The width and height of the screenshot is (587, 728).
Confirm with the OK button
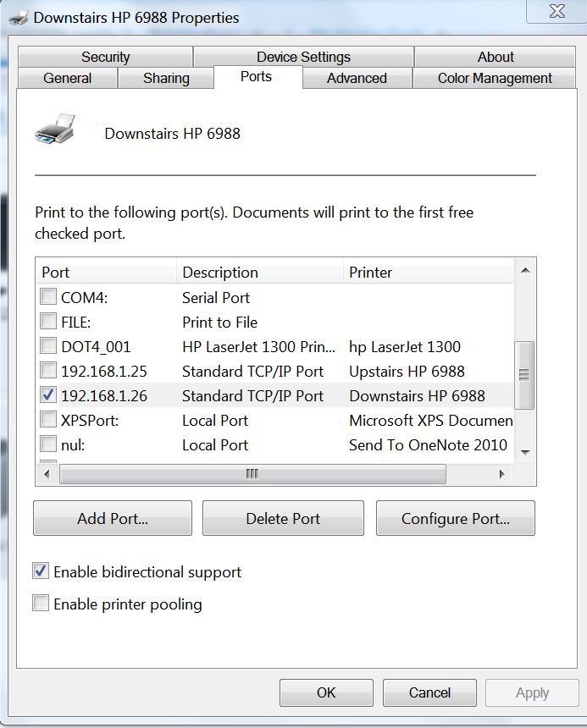pyautogui.click(x=326, y=692)
